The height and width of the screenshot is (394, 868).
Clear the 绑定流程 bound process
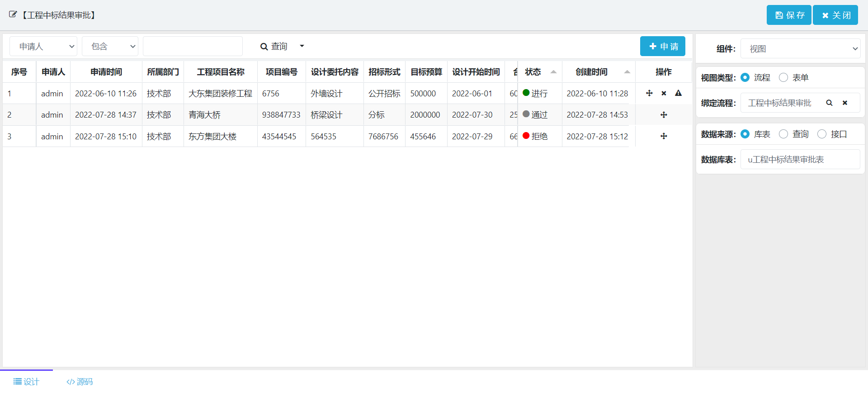point(844,103)
